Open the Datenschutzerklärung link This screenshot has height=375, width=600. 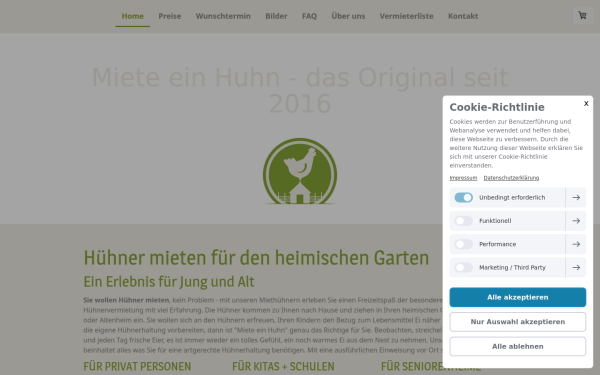[x=511, y=178]
